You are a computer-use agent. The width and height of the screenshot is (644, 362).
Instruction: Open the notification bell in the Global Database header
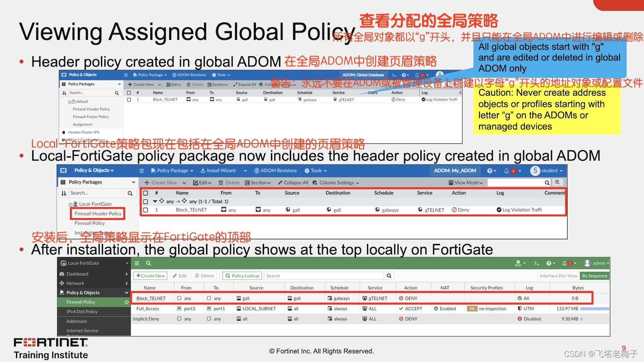417,75
